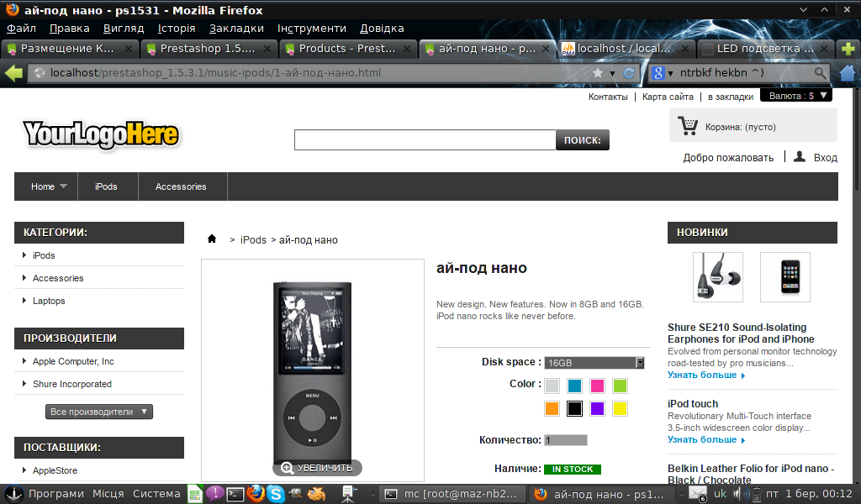Click the user login icon
Screen dimensions: 861x504
800,157
